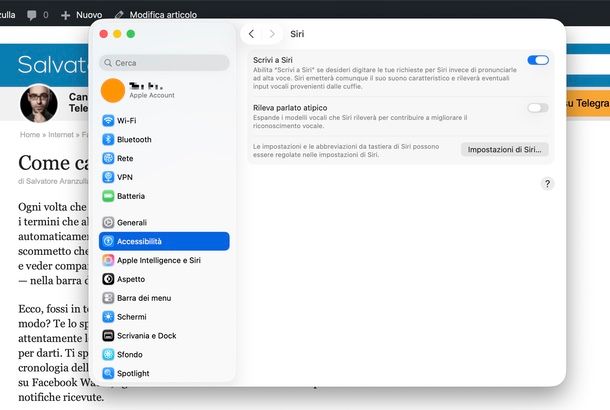Click the magnifying glass in Cerca field

(x=108, y=63)
